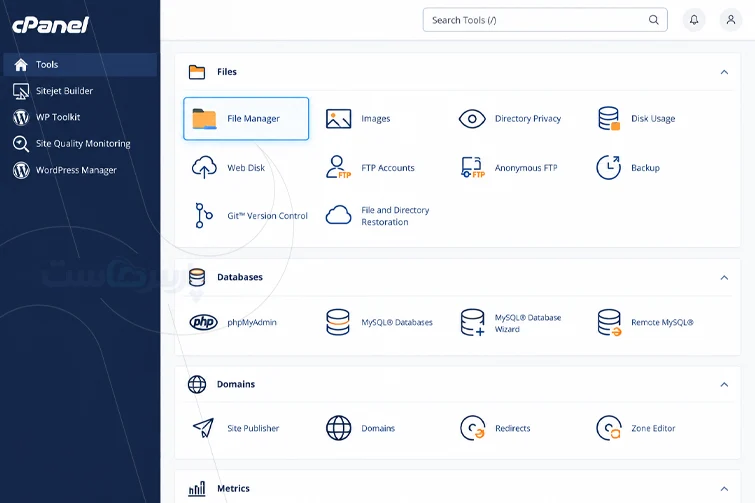Open the Domains globe tool icon
755x503 pixels.
coord(338,428)
